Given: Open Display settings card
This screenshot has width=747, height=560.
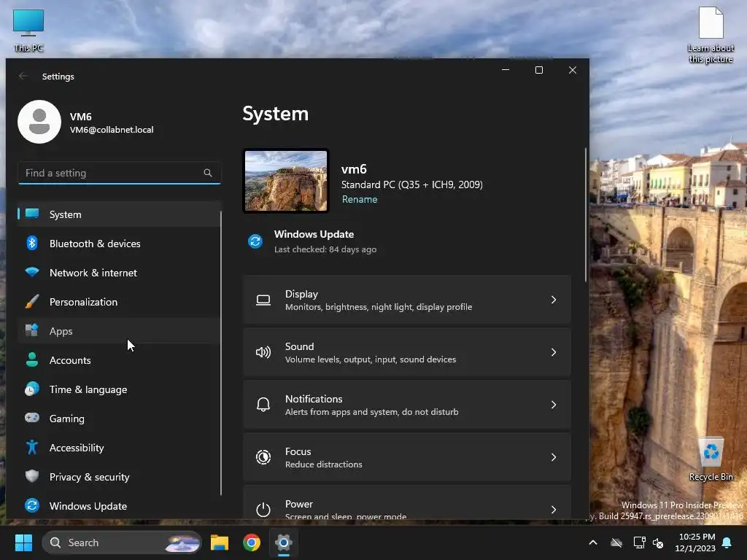Looking at the screenshot, I should pos(407,300).
